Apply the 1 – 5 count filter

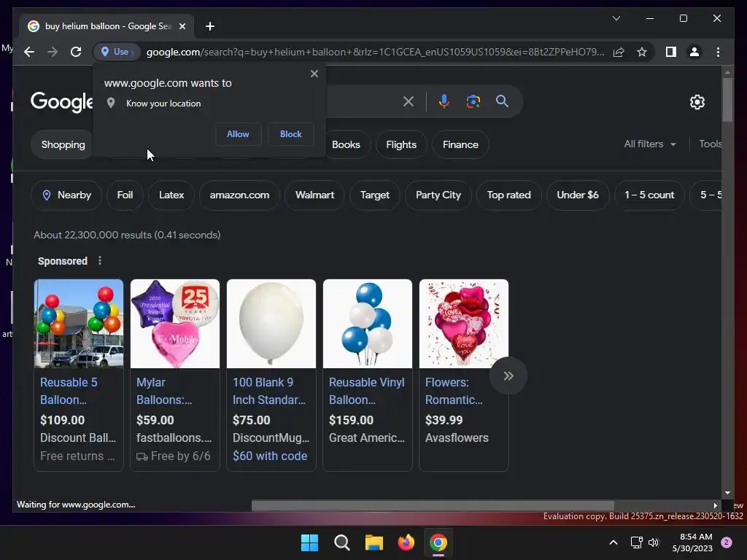pos(649,195)
